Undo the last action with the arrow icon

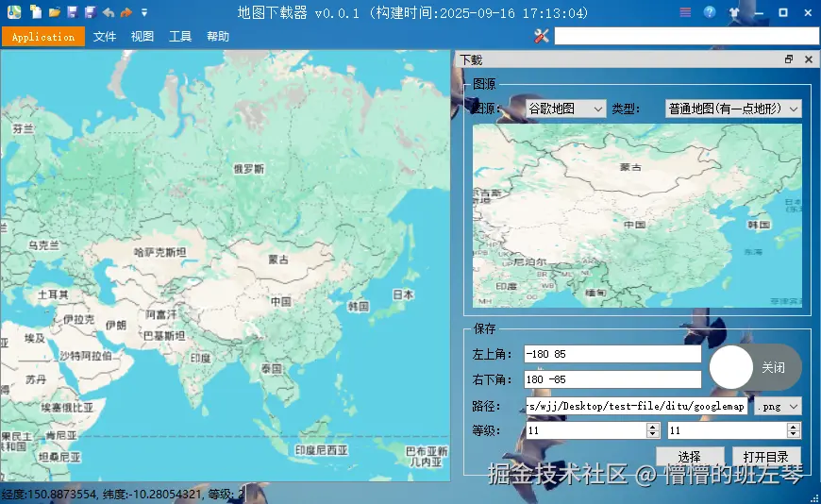coord(109,12)
